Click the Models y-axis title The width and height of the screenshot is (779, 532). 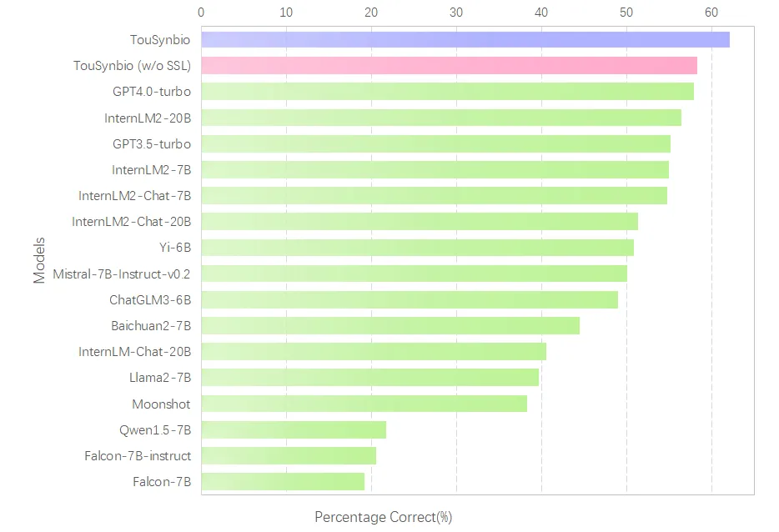(x=39, y=261)
